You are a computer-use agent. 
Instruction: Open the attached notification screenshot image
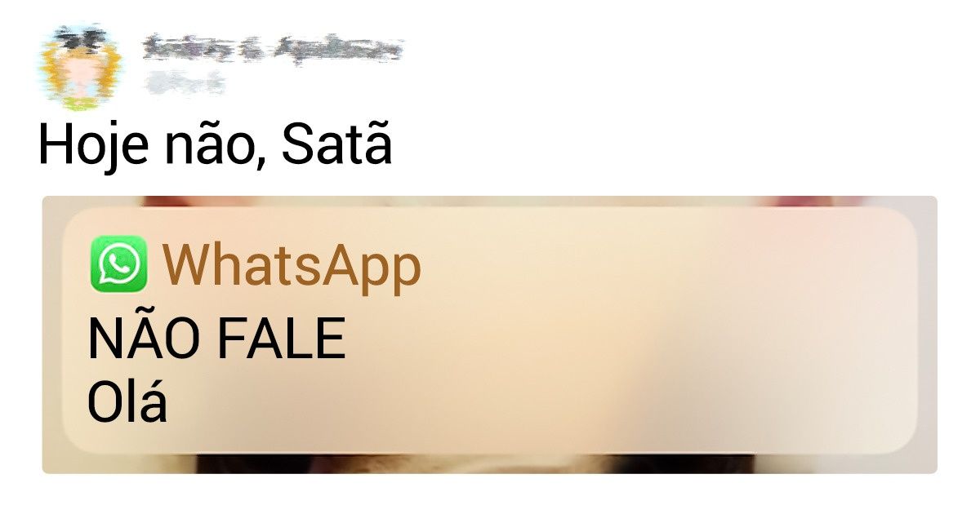pyautogui.click(x=490, y=335)
